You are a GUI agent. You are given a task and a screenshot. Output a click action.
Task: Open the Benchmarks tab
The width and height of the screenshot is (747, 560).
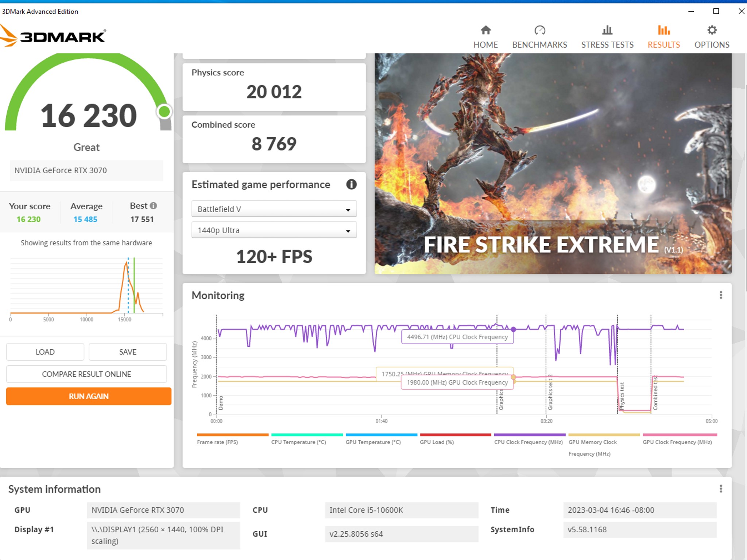point(539,37)
